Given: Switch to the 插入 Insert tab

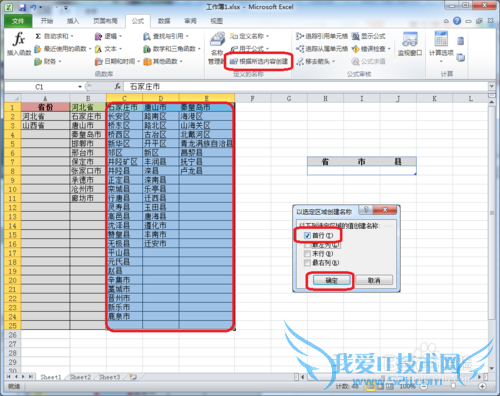Looking at the screenshot, I should [73, 21].
